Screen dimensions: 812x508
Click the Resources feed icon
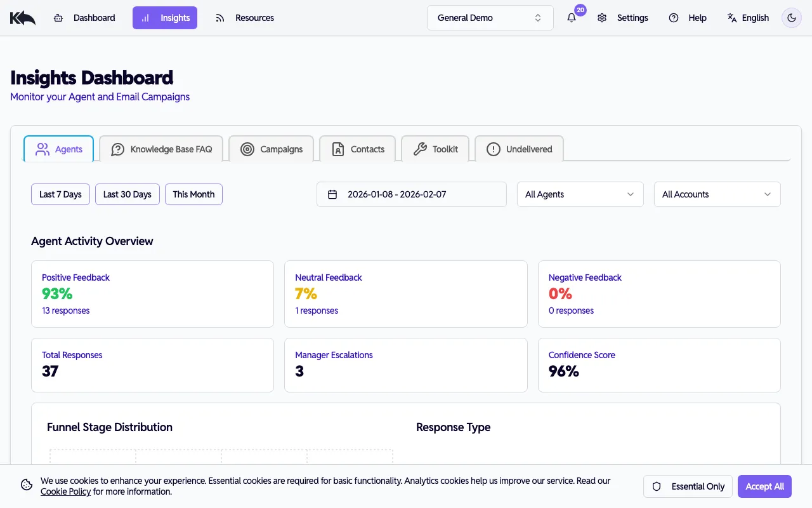pyautogui.click(x=220, y=18)
